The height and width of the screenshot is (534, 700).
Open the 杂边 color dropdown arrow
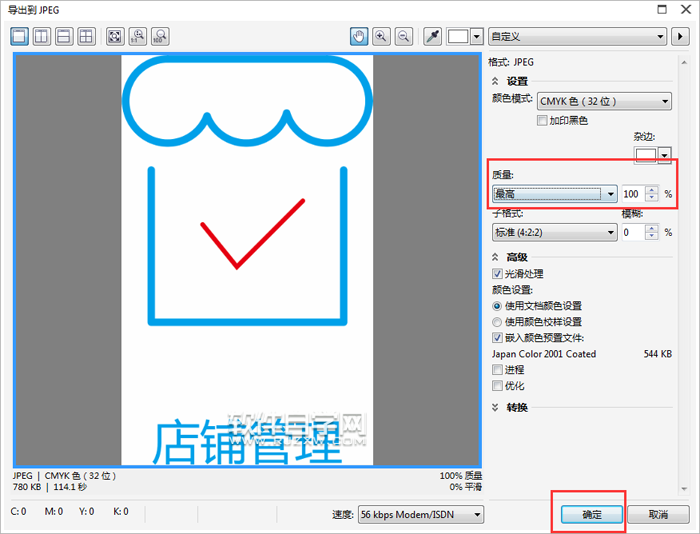tap(665, 155)
